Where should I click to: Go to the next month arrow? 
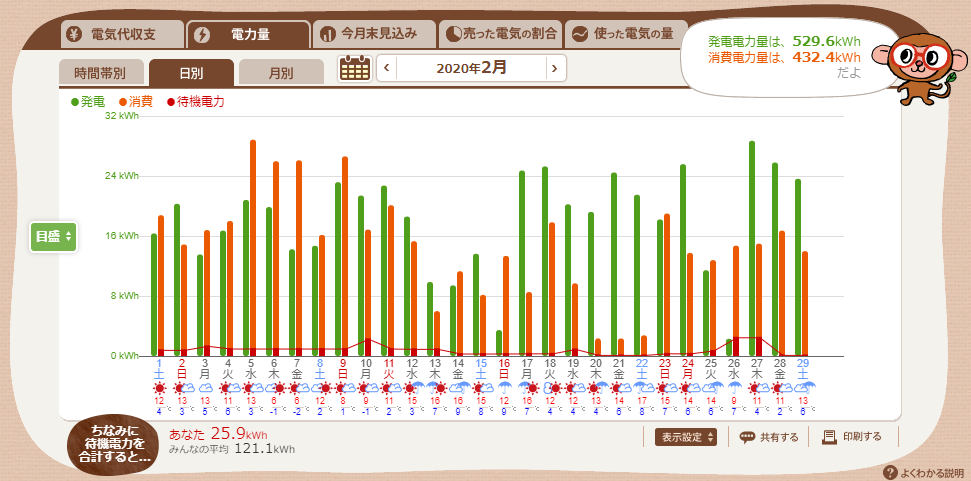tap(551, 68)
